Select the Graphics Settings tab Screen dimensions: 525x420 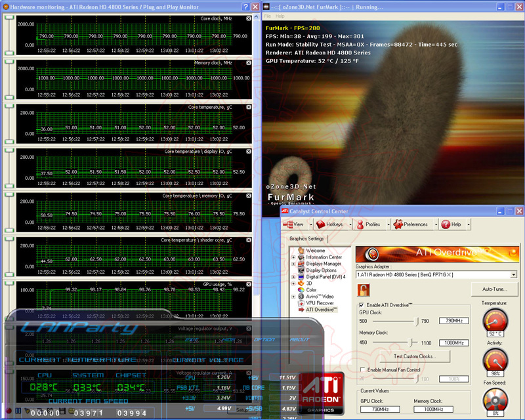coord(306,238)
